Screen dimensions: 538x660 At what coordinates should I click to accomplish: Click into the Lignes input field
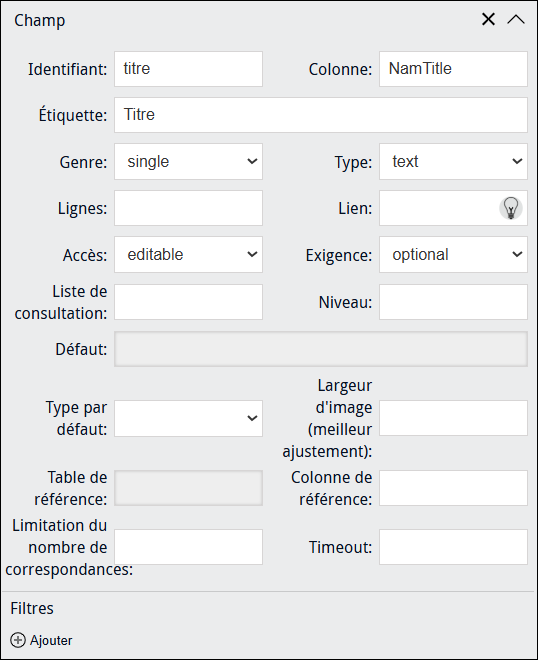188,208
